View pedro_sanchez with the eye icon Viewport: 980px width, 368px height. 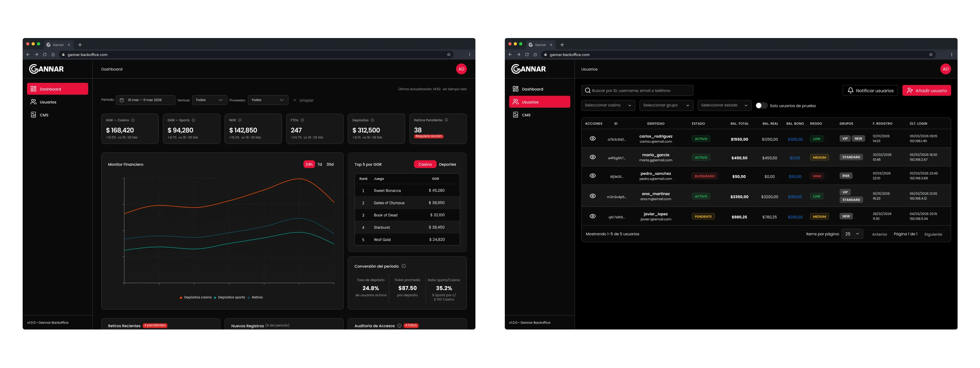click(592, 176)
